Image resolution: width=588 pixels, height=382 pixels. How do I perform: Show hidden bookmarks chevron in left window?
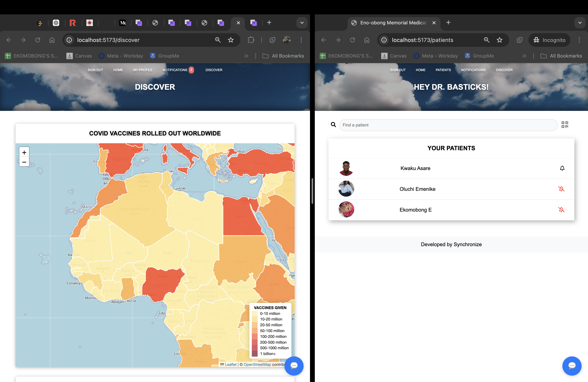point(246,56)
